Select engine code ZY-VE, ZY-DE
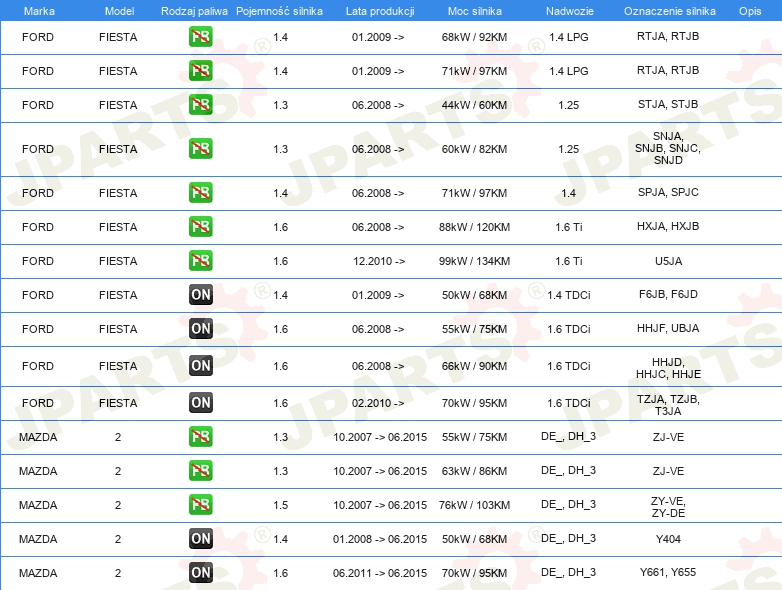782x590 pixels. click(668, 507)
